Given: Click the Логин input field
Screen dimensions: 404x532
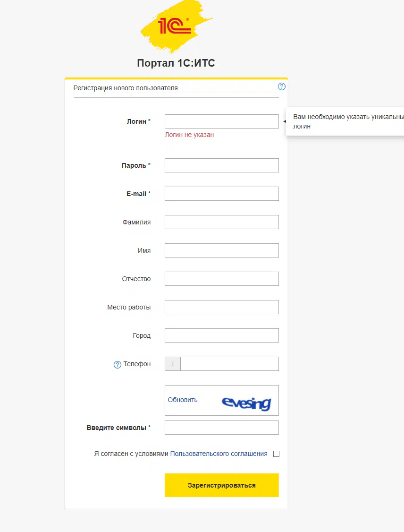Looking at the screenshot, I should coord(221,121).
